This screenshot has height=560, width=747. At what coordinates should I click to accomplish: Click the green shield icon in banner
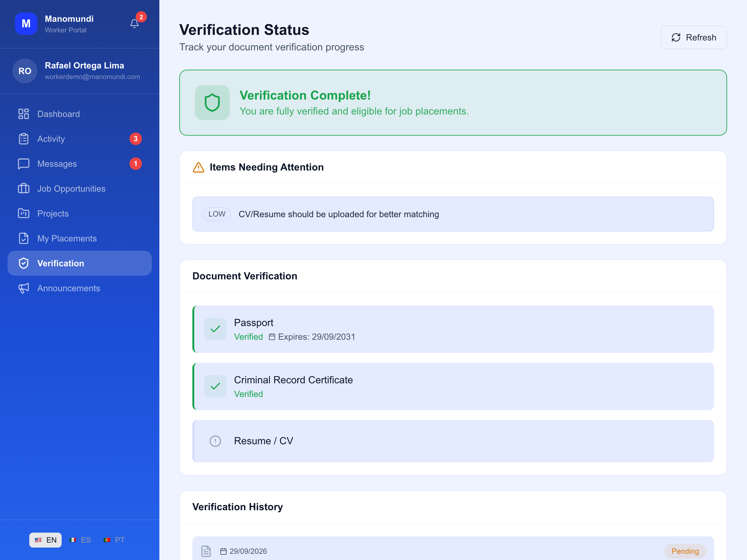(212, 103)
